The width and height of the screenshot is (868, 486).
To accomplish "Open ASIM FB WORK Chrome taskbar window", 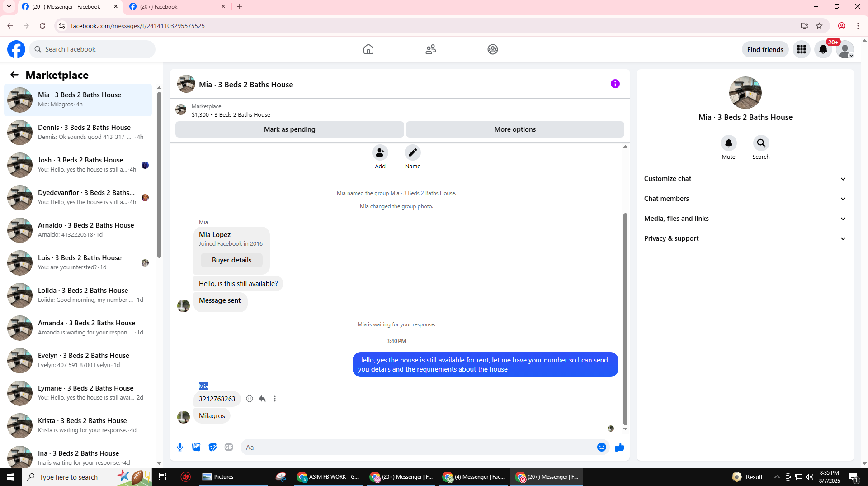I will (329, 477).
